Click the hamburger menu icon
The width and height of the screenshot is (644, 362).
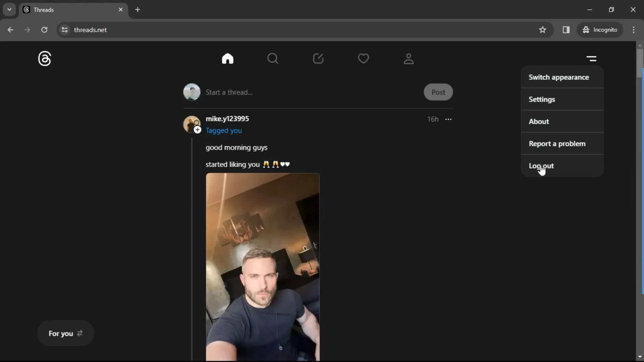point(592,58)
